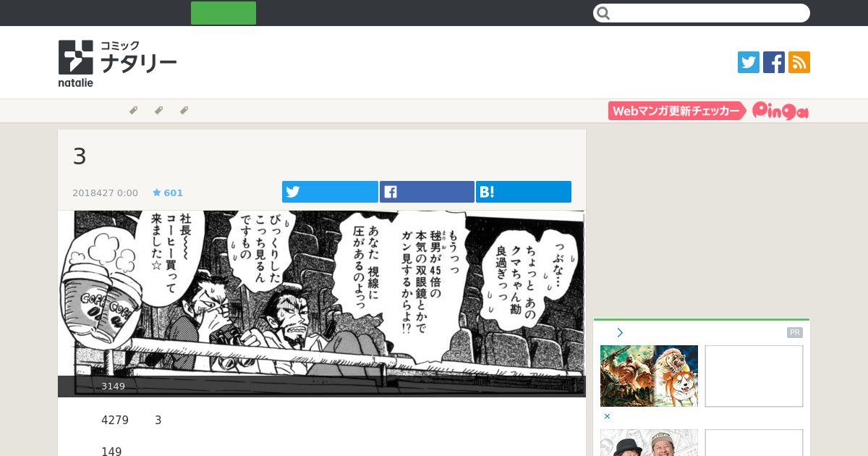Image resolution: width=868 pixels, height=456 pixels.
Task: Select the rightmost tag icon in navigation bar
Action: coord(184,111)
